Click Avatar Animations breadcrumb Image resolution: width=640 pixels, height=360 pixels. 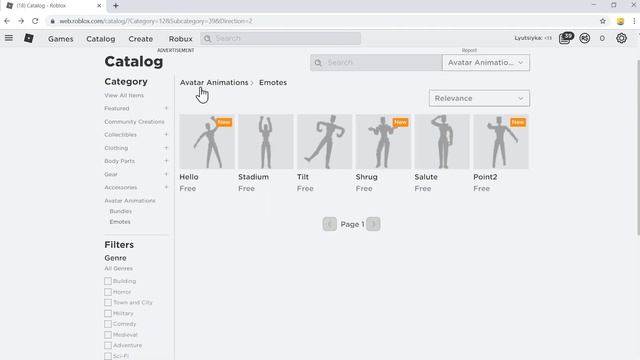tap(214, 82)
